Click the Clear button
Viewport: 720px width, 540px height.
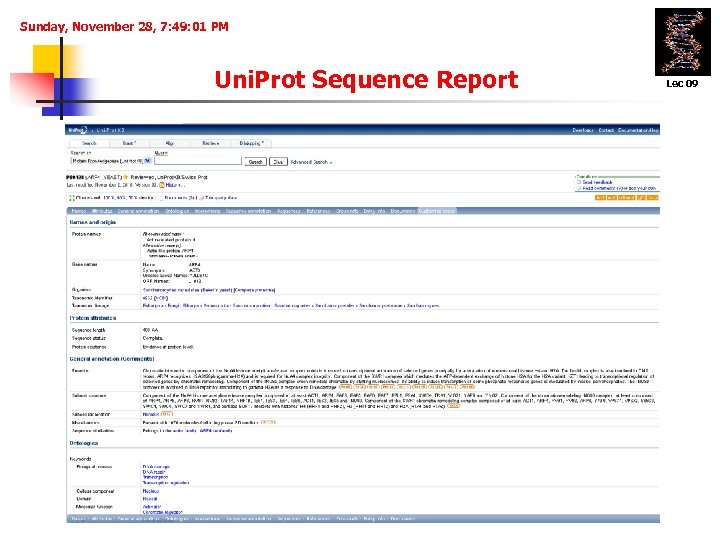(278, 162)
